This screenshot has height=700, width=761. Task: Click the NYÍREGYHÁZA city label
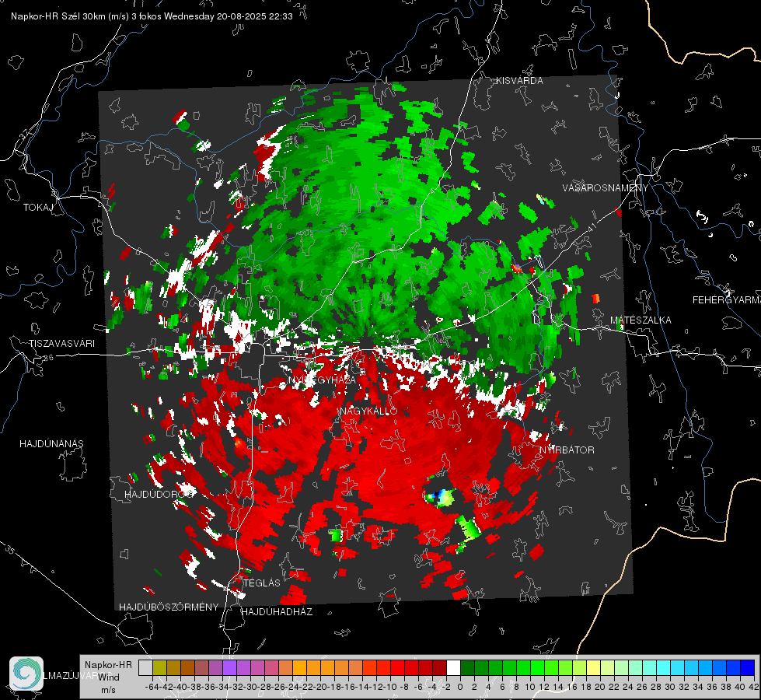[323, 380]
